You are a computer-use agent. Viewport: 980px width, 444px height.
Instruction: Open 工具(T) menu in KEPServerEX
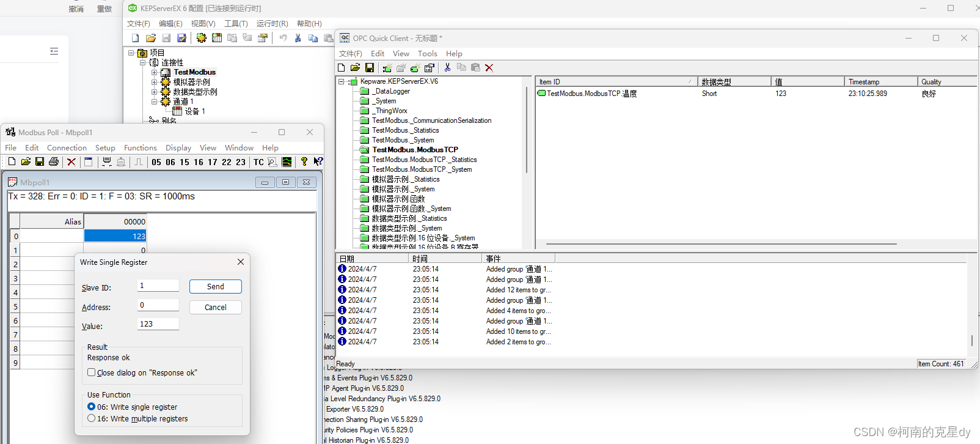coord(236,23)
